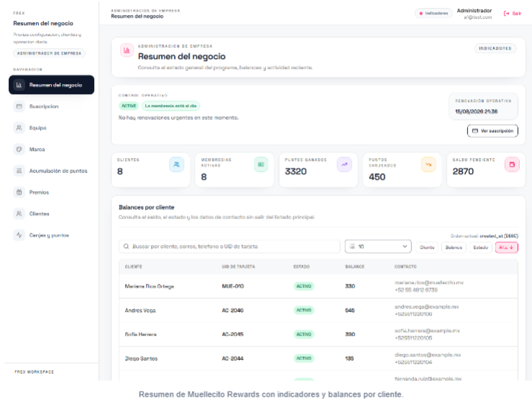This screenshot has width=532, height=403.
Task: Click the Administrador account name in top bar
Action: pyautogui.click(x=474, y=11)
